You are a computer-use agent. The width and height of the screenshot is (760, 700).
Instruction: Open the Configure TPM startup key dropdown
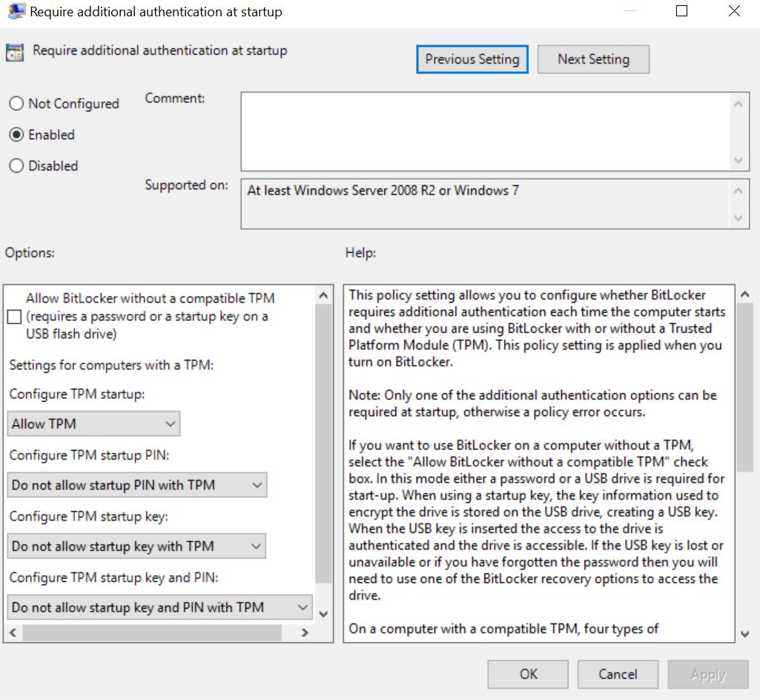click(136, 546)
